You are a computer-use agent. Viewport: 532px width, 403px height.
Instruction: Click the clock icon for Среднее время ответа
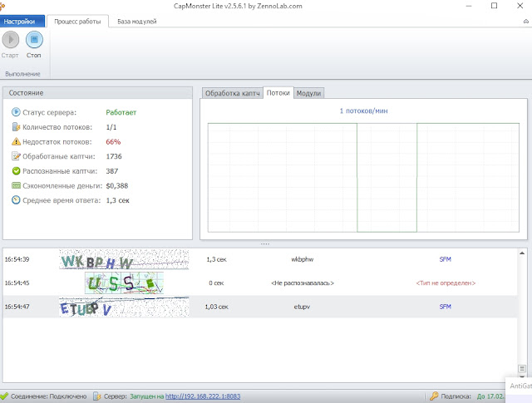click(16, 200)
